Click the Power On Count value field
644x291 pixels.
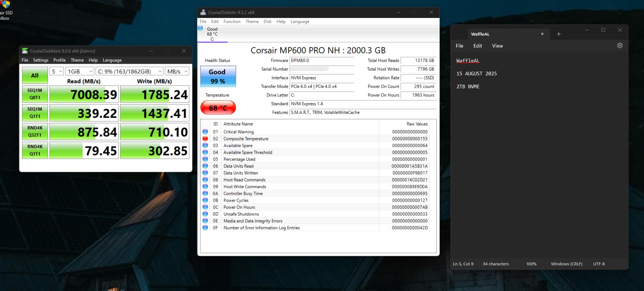pyautogui.click(x=418, y=87)
